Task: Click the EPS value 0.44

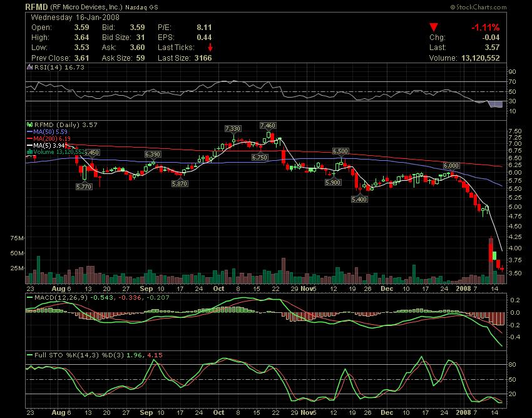Action: 204,38
